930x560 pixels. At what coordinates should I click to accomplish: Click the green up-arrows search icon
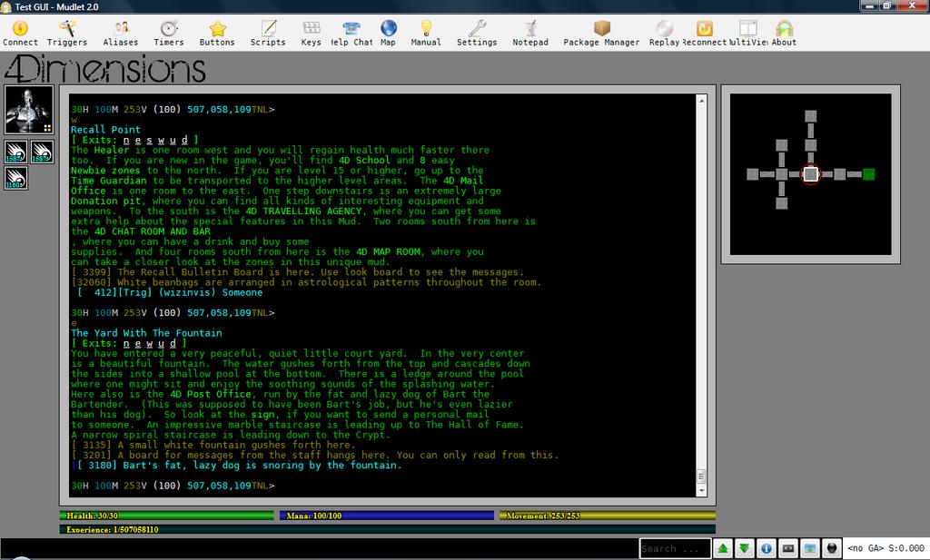722,549
